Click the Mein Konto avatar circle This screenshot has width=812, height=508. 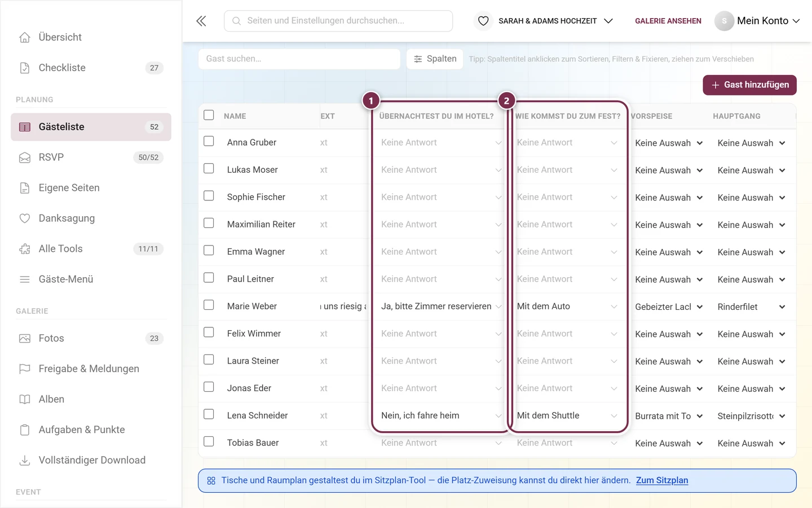[724, 21]
